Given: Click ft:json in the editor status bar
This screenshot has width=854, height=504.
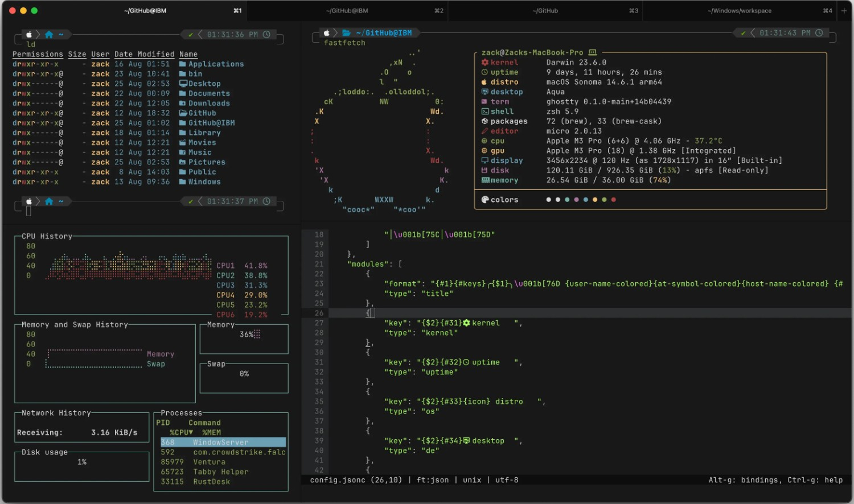Looking at the screenshot, I should coord(432,480).
